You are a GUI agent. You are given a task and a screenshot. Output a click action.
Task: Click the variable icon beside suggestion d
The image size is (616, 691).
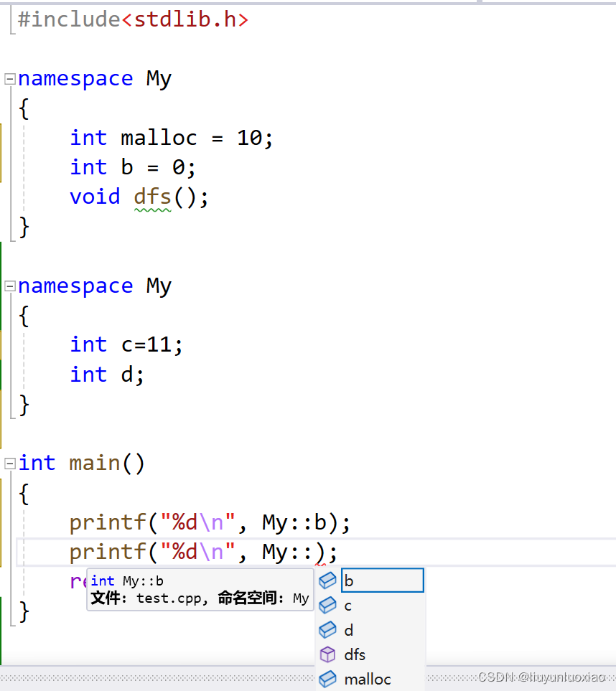coord(327,630)
